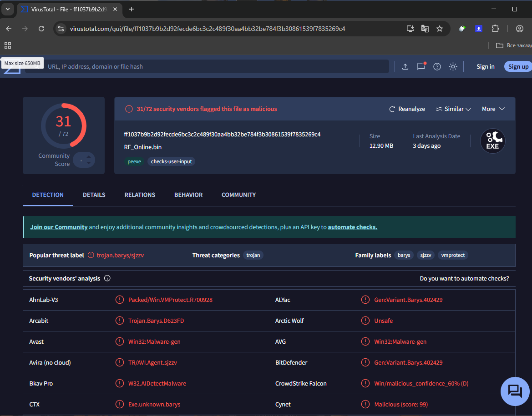Screen dimensions: 532x416
Task: Switch to the Behavior tab
Action: pos(188,195)
